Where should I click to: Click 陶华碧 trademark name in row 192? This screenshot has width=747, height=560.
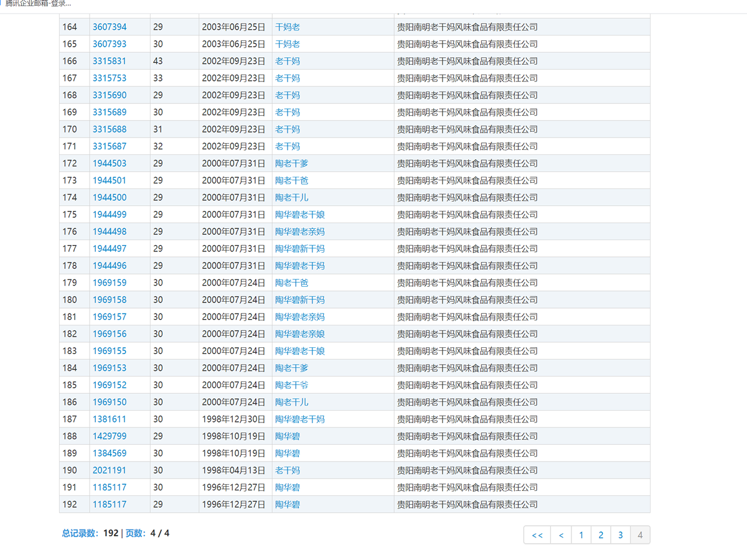pos(288,504)
